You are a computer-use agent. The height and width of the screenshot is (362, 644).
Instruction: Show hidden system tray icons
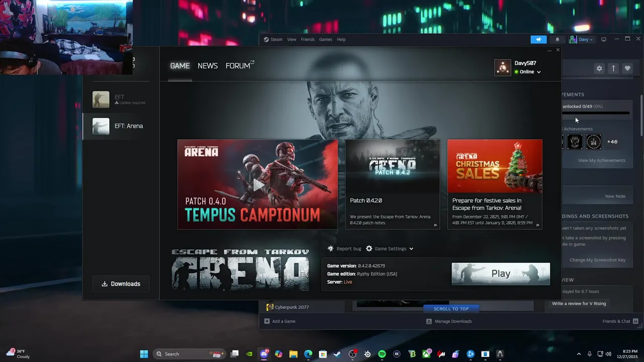[x=579, y=354]
